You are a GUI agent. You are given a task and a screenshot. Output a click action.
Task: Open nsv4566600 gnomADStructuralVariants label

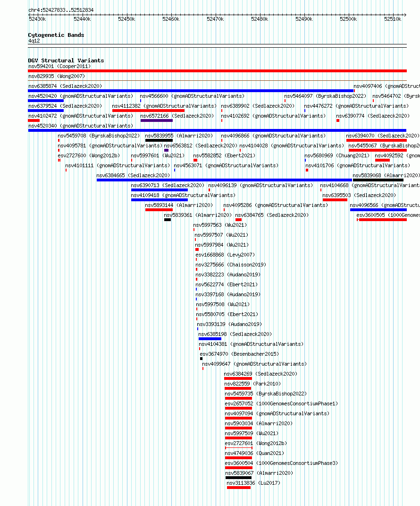[192, 96]
